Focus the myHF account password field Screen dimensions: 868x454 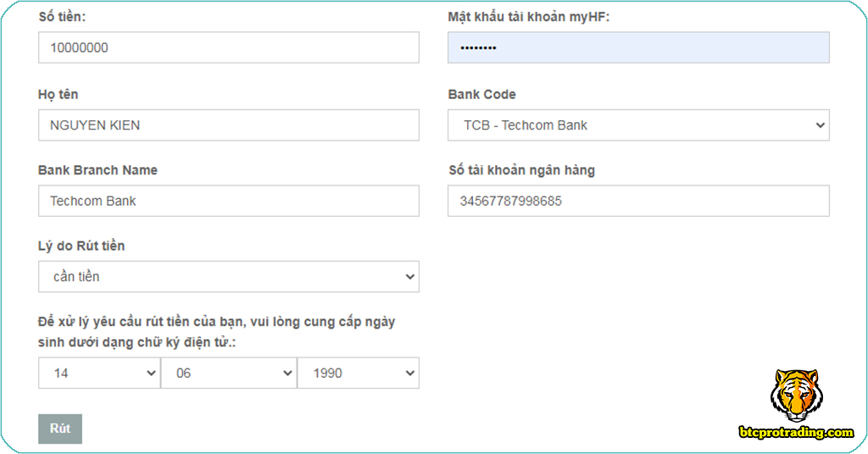(x=638, y=47)
